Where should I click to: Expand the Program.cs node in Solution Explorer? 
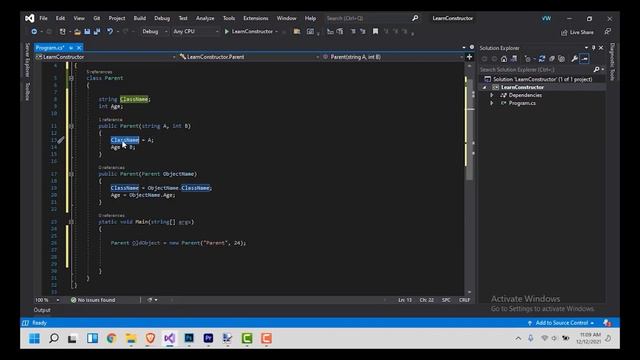point(492,103)
